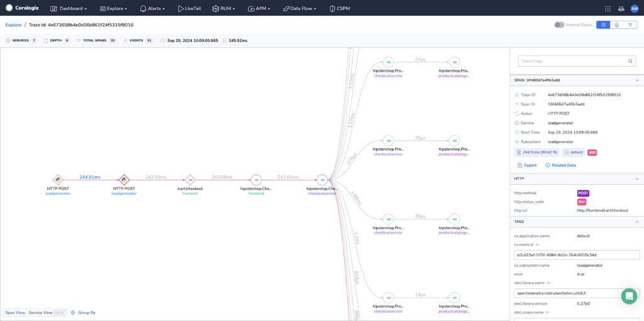Select the first HTTP POST loadgenerator node

(x=58, y=180)
